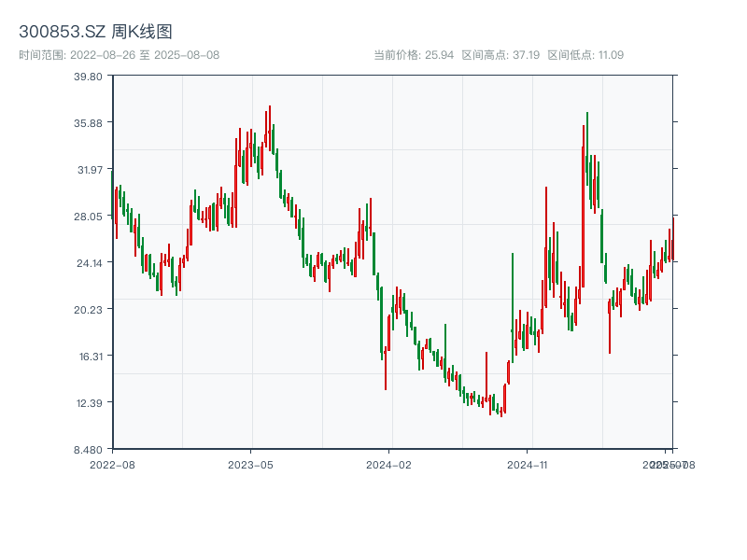Click the interval high 区间高点: 37.19

tap(500, 55)
